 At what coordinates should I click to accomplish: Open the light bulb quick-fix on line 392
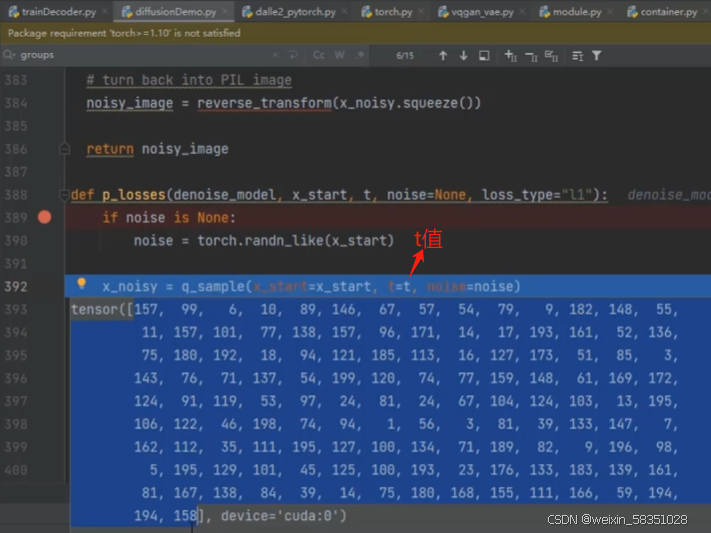point(82,284)
